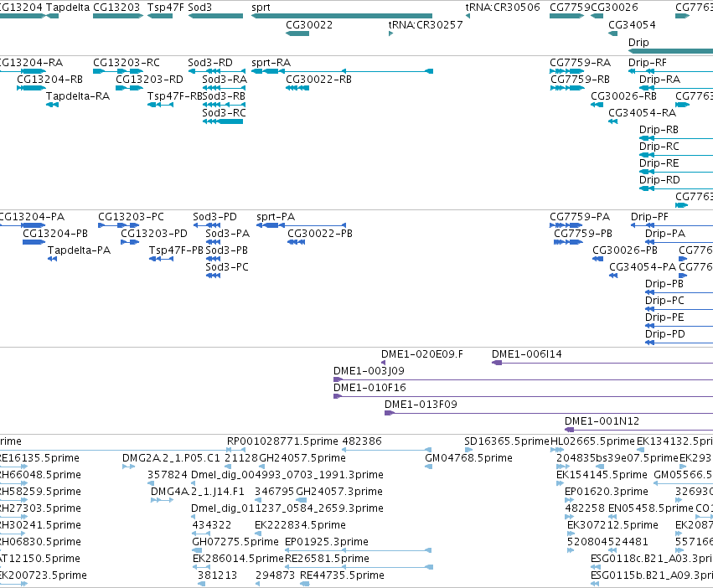Select EST RE44735.5prime
The width and height of the screenshot is (713, 588).
pyautogui.click(x=342, y=575)
